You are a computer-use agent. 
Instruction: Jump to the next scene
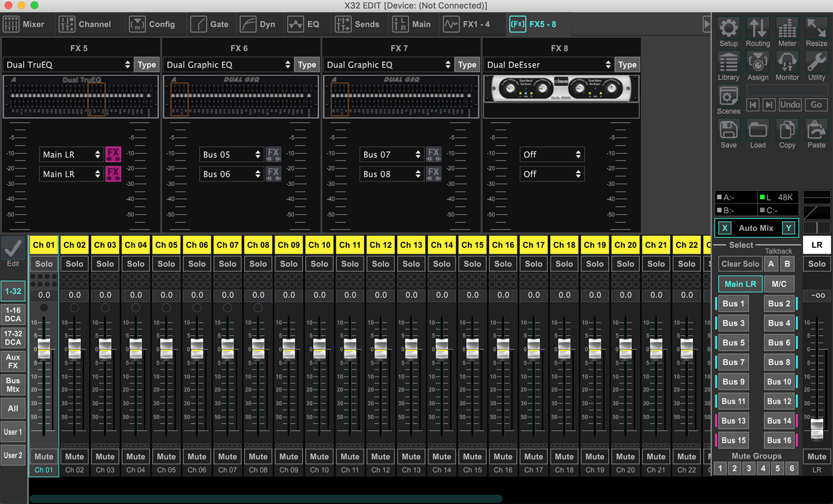(769, 104)
